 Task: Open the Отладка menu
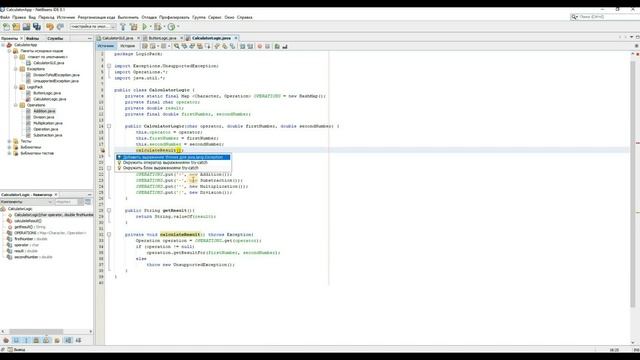click(149, 18)
